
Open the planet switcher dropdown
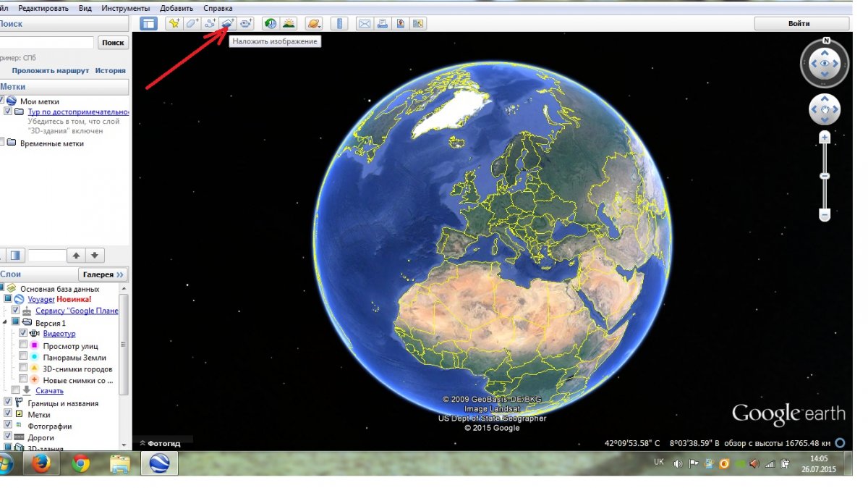click(314, 24)
